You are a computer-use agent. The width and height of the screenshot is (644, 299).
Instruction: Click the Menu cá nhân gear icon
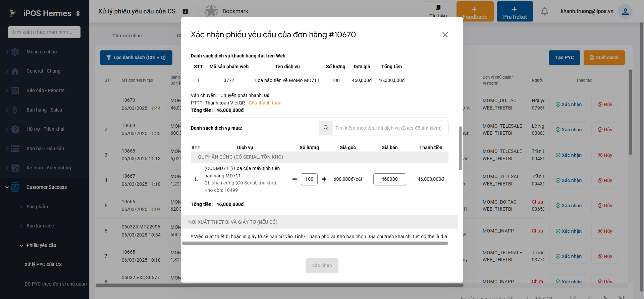(x=15, y=52)
